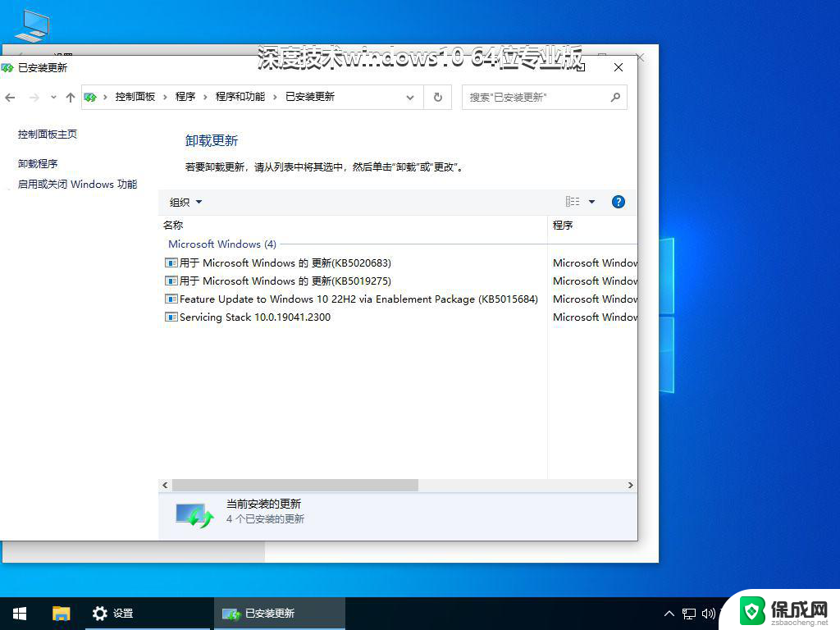Go back using the back arrow
Image resolution: width=840 pixels, height=630 pixels.
click(10, 98)
